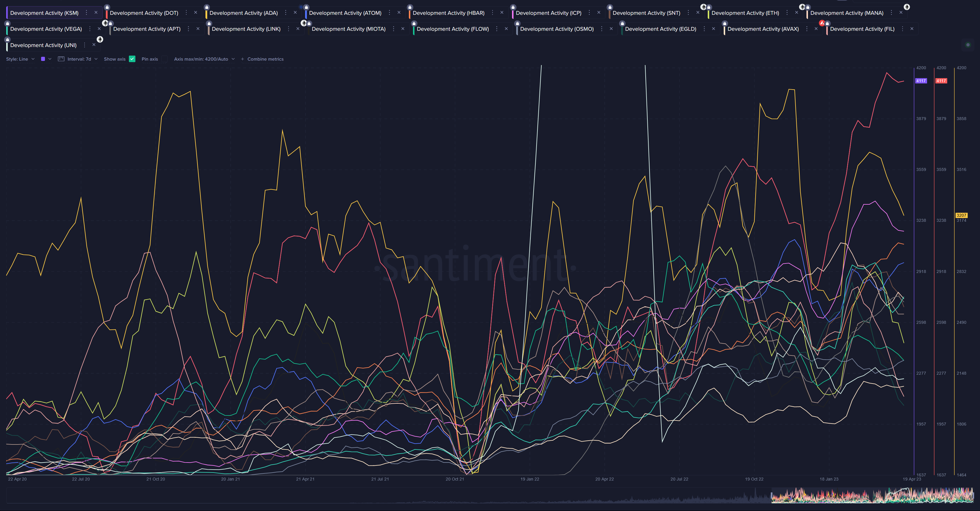980x511 pixels.
Task: Click the interval ruler icon
Action: [61, 59]
